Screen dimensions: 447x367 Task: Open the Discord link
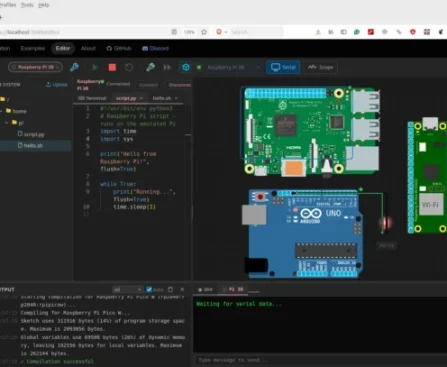[155, 48]
